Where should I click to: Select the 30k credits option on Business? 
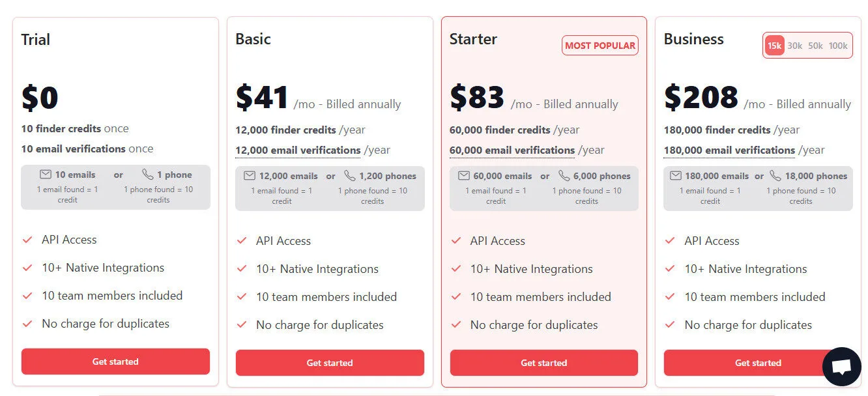point(796,45)
